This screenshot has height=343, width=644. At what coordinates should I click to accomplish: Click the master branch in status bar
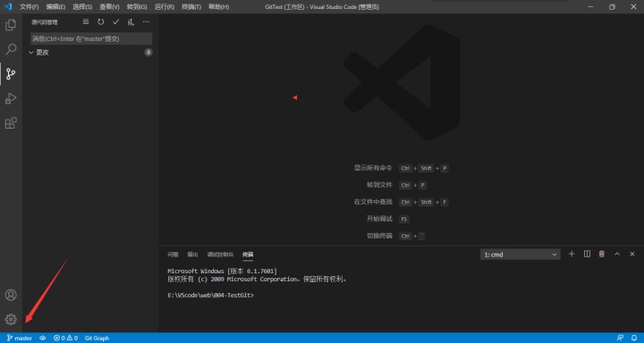coord(20,338)
